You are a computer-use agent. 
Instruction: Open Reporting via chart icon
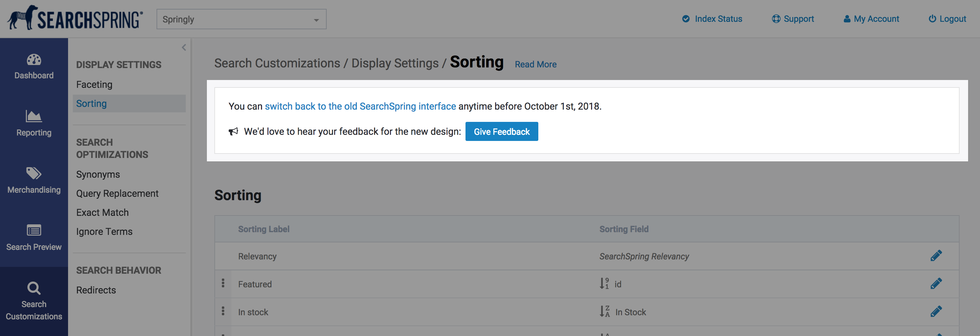click(x=34, y=116)
